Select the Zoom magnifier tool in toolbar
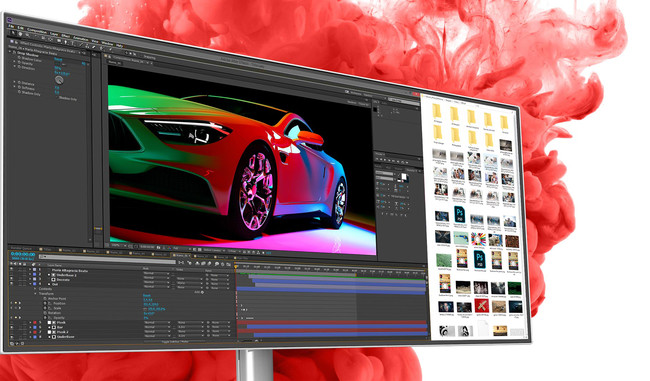 click(27, 35)
